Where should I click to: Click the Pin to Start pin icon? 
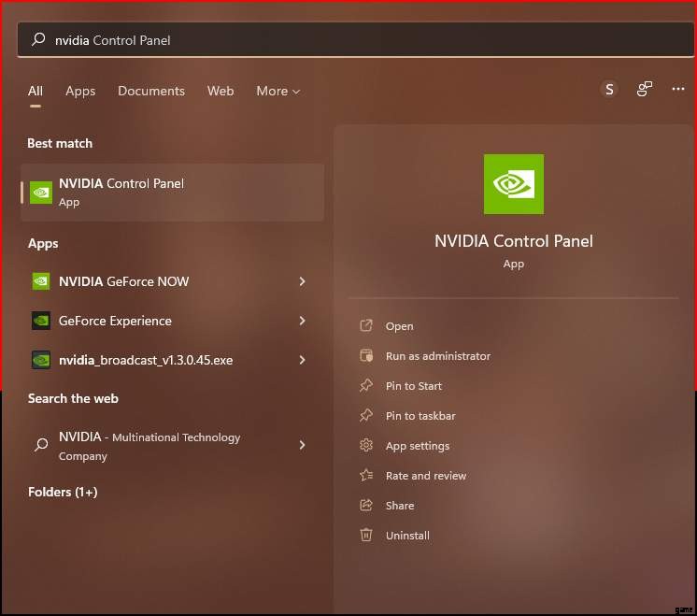[366, 385]
